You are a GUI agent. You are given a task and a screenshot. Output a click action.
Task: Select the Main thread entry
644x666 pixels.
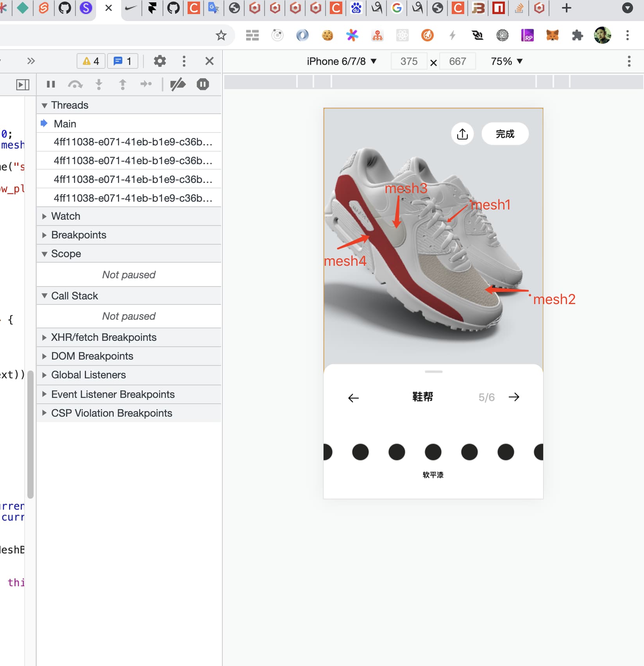(x=65, y=124)
